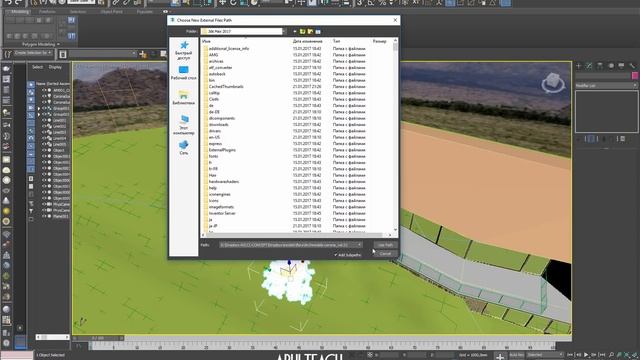Screen dimensions: 640x360
Task: Go back to previous folder in dialog
Action: point(295,31)
